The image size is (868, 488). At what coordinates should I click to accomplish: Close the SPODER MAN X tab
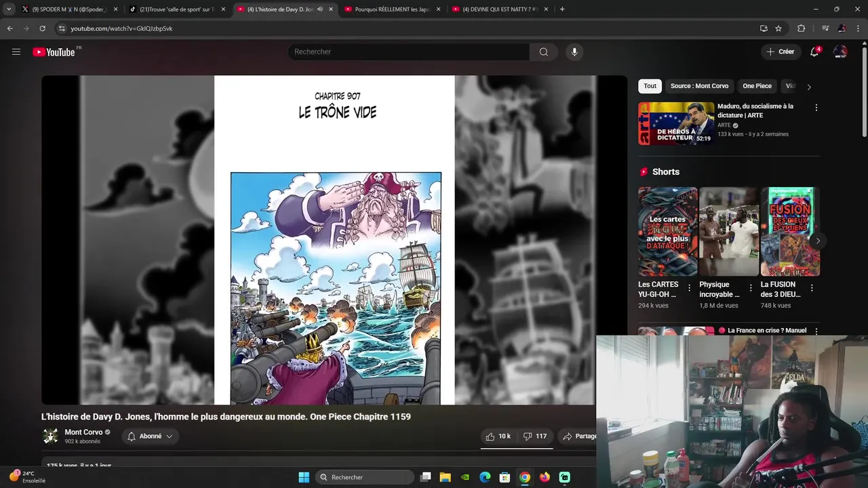[115, 9]
